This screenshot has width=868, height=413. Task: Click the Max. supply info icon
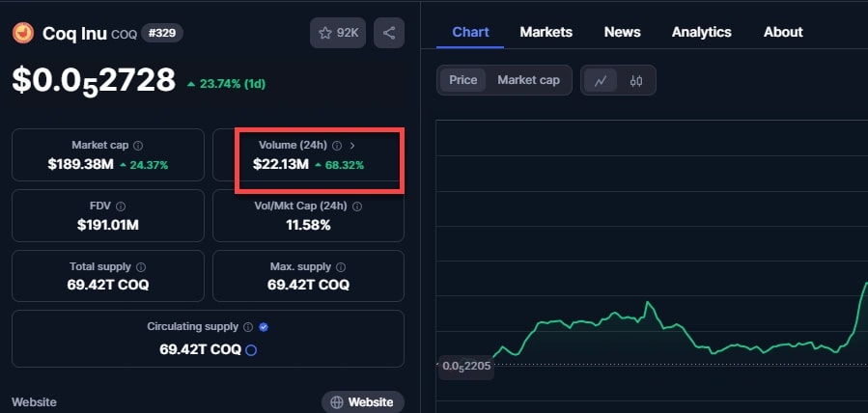click(341, 266)
